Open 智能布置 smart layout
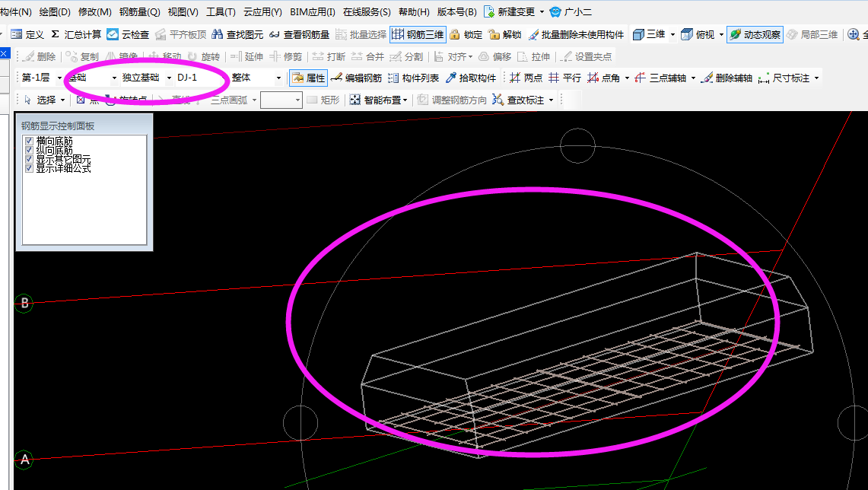 (379, 100)
